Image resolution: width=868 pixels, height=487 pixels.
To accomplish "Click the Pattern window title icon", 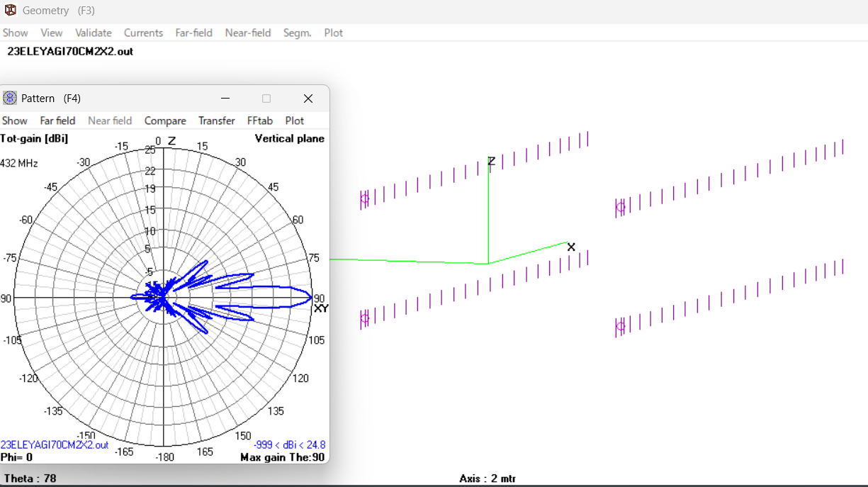I will point(10,98).
